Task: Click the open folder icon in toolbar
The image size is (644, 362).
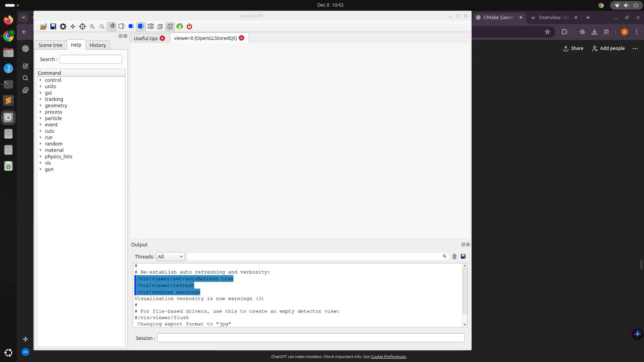Action: click(x=43, y=27)
